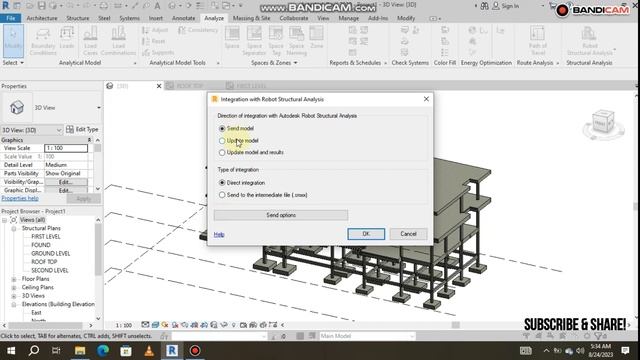The width and height of the screenshot is (640, 360).
Task: Select Space Separator tool
Action: (x=254, y=41)
